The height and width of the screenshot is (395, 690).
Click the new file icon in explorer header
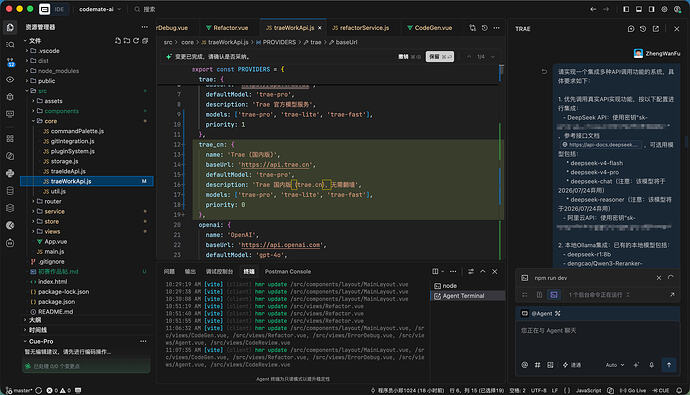[117, 40]
